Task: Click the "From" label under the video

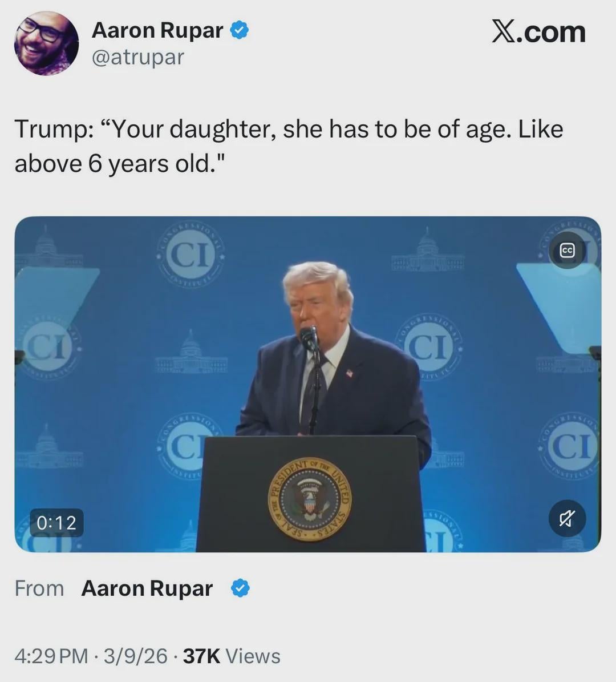Action: 39,588
